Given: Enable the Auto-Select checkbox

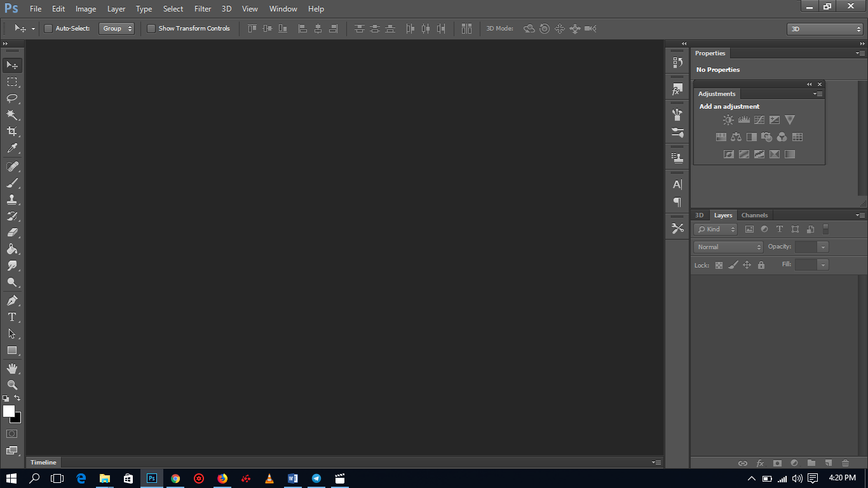Looking at the screenshot, I should [x=48, y=29].
